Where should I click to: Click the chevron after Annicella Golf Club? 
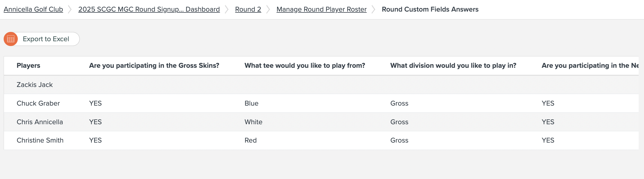pyautogui.click(x=70, y=9)
